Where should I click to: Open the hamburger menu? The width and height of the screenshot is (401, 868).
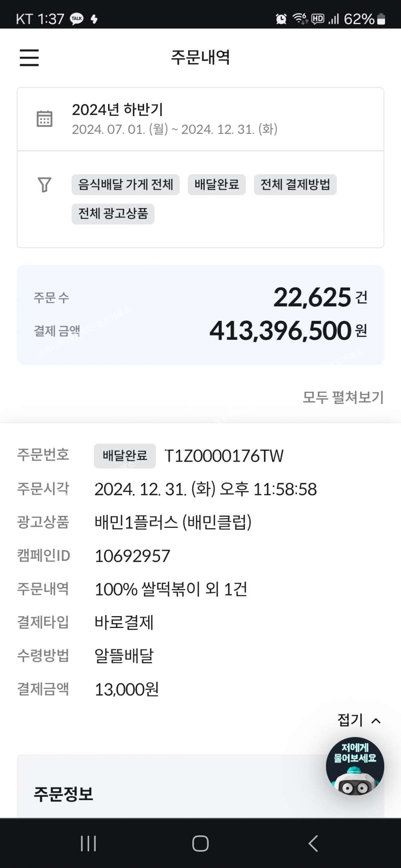pyautogui.click(x=29, y=57)
